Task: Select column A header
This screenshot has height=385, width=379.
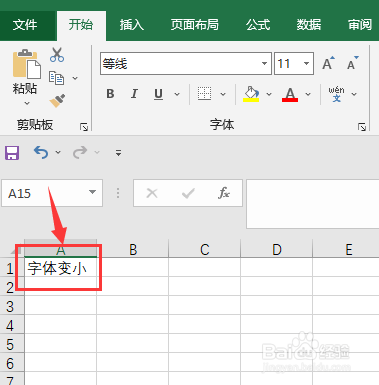Action: pyautogui.click(x=61, y=249)
